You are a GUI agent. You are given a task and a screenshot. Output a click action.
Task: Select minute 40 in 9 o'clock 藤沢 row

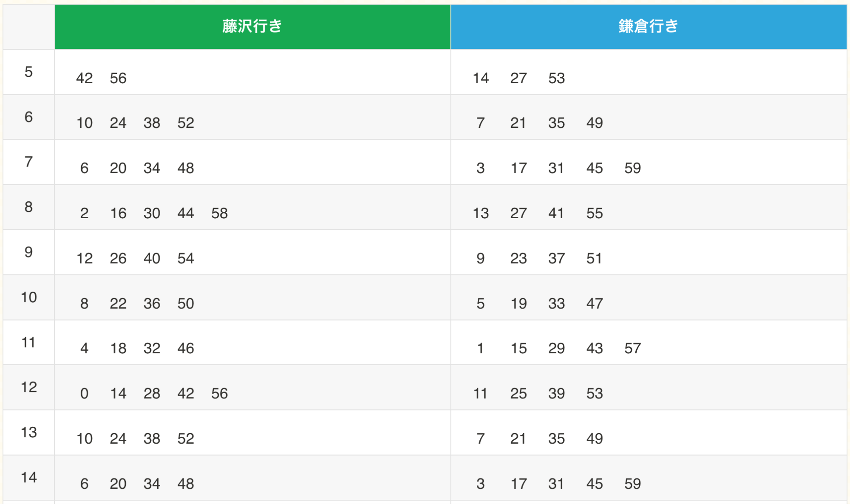(x=152, y=258)
